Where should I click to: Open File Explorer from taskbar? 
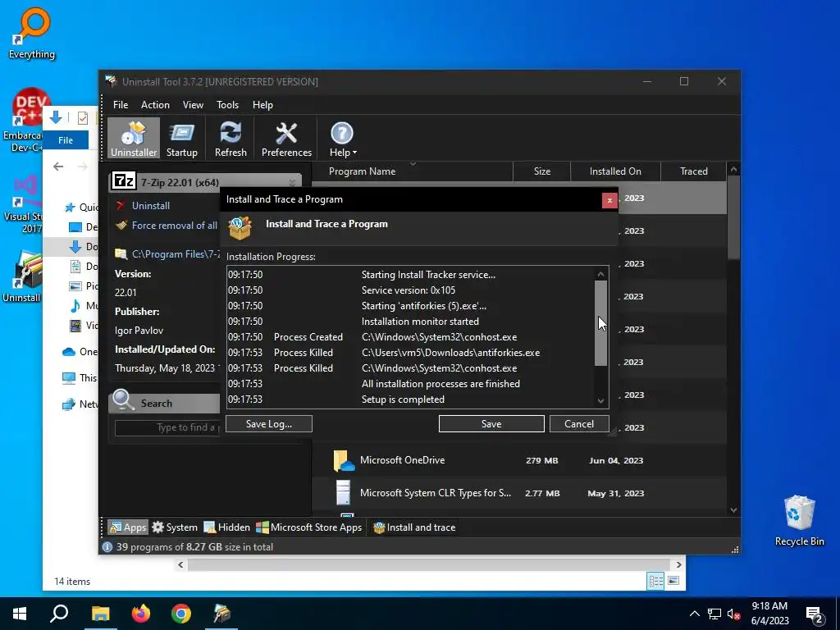click(x=100, y=614)
